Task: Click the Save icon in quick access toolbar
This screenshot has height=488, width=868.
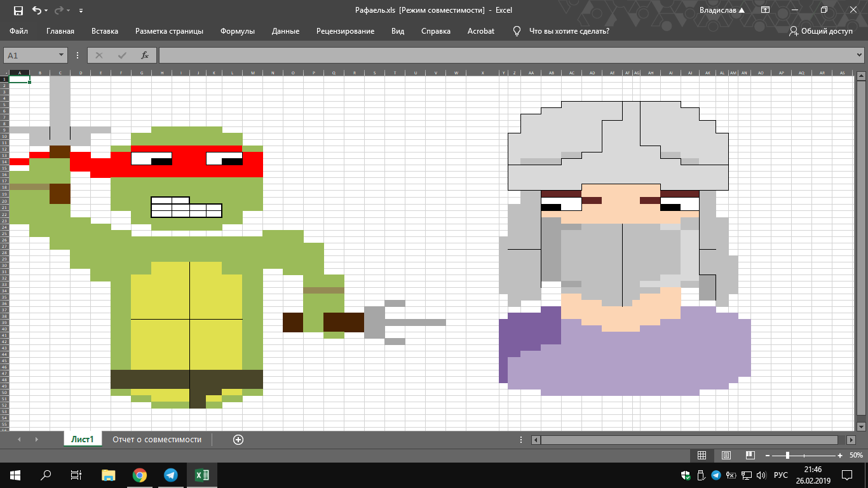Action: tap(18, 10)
